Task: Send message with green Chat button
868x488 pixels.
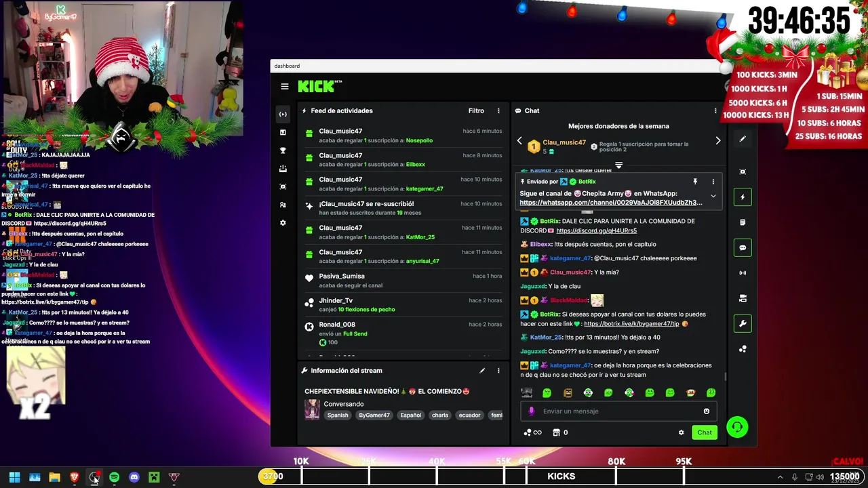Action: (705, 432)
